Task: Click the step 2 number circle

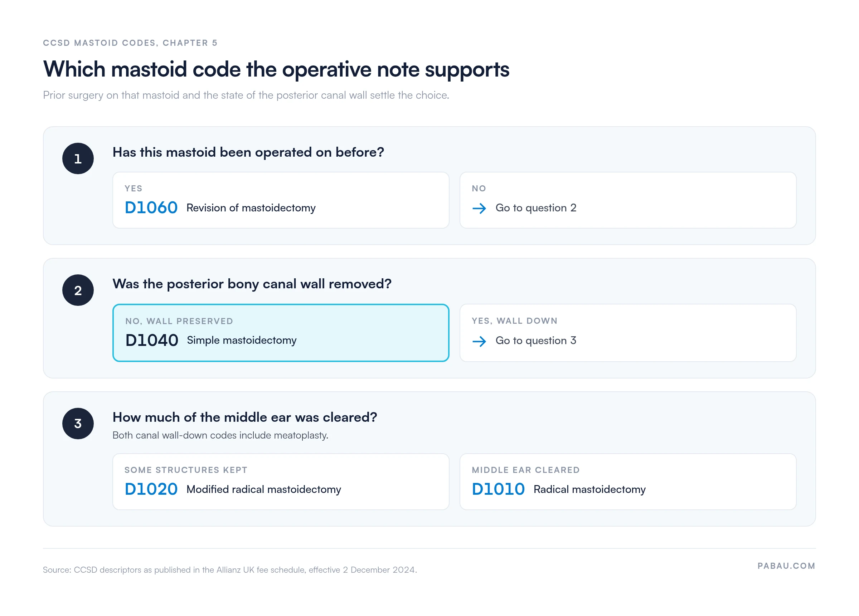Action: click(x=78, y=290)
